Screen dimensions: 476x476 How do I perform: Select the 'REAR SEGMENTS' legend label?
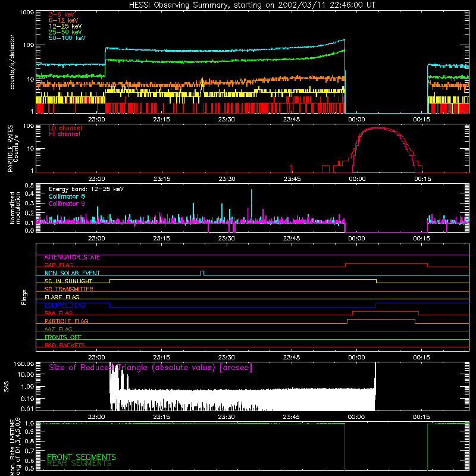[x=79, y=464]
